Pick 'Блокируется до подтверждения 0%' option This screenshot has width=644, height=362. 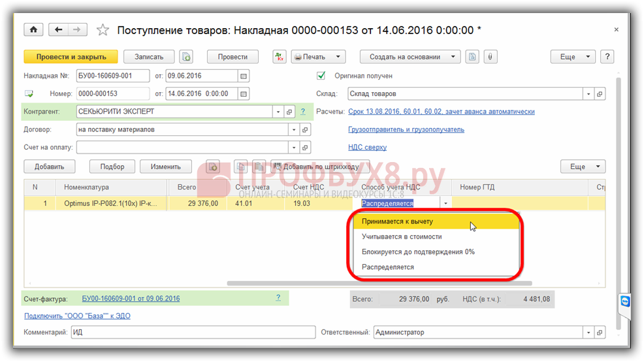[418, 252]
